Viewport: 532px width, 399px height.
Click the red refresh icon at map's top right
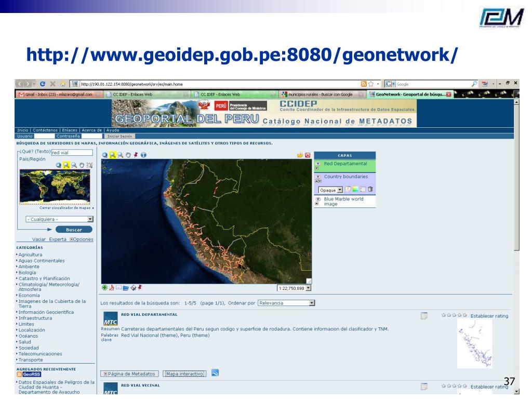coord(308,155)
